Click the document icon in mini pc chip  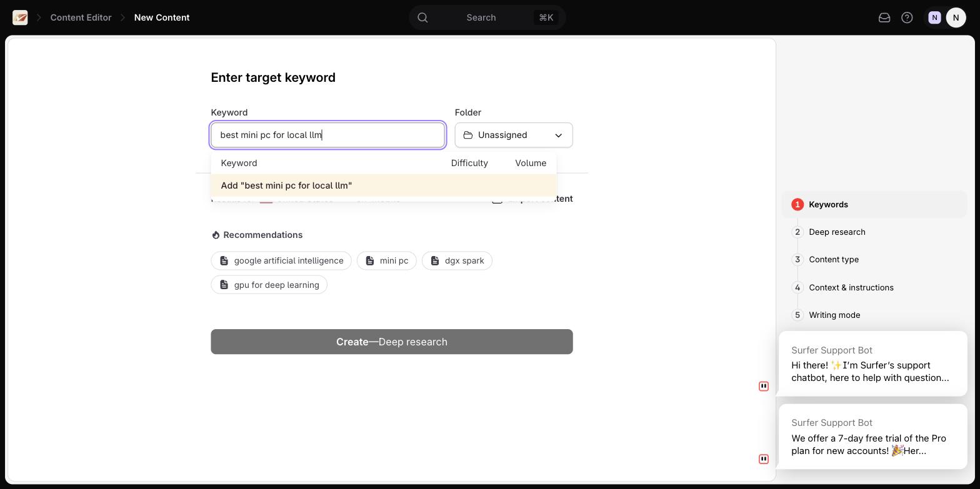(370, 260)
